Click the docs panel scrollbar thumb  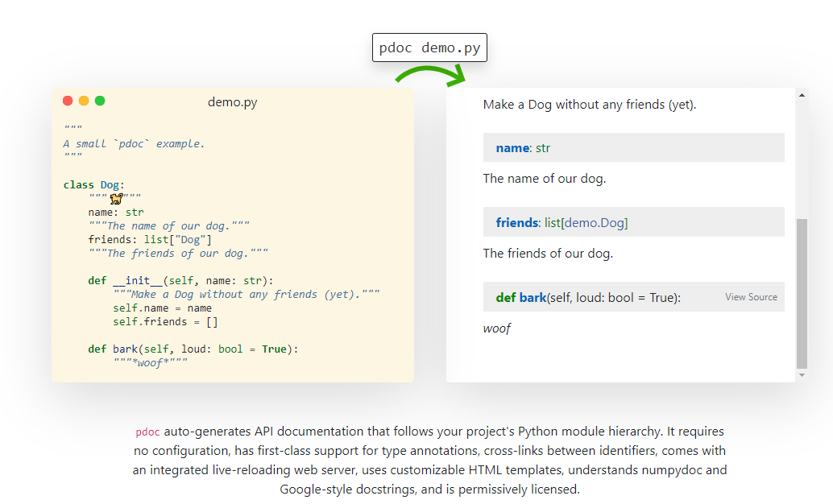(x=802, y=293)
